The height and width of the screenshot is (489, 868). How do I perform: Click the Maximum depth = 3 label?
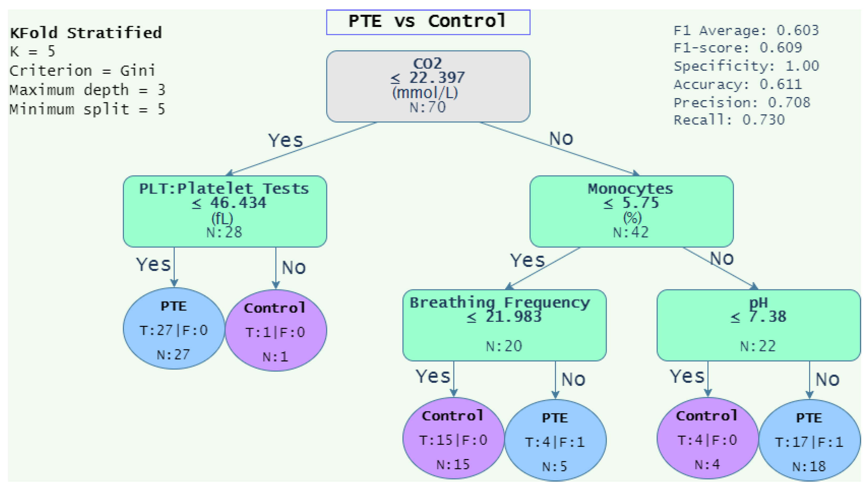87,90
